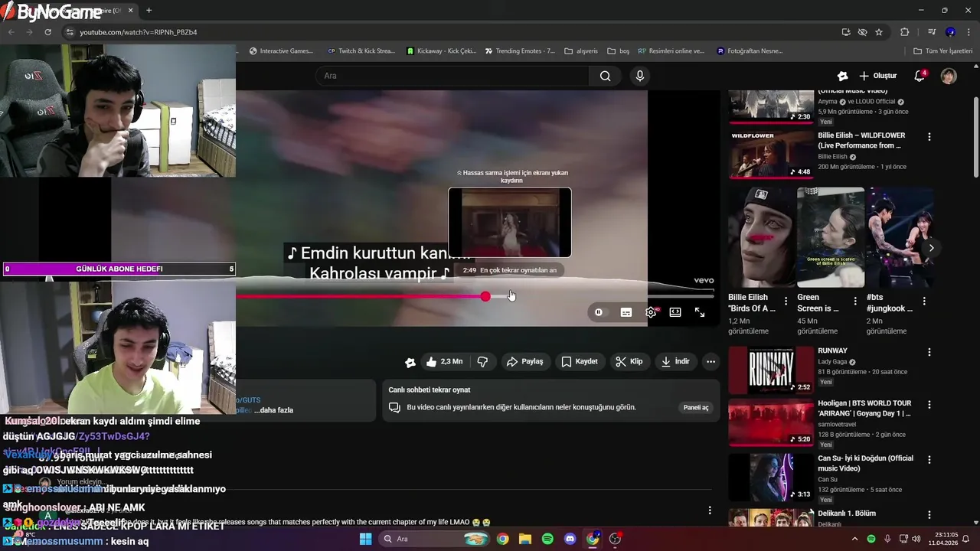Start voice search with the microphone icon
This screenshot has width=980, height=551.
point(640,76)
